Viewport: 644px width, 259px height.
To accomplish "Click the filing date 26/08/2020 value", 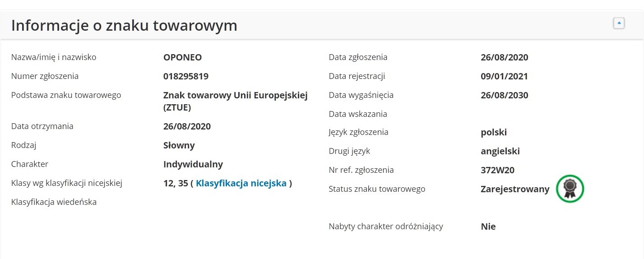I will point(504,57).
